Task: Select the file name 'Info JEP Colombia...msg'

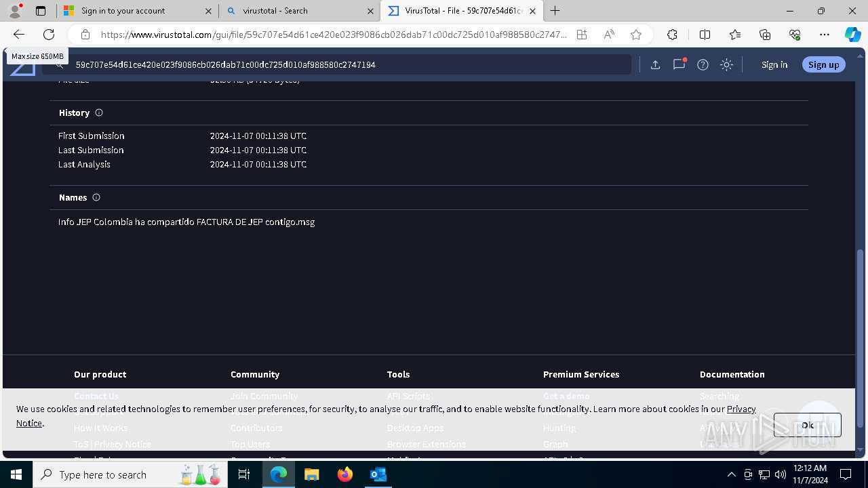Action: pos(186,222)
